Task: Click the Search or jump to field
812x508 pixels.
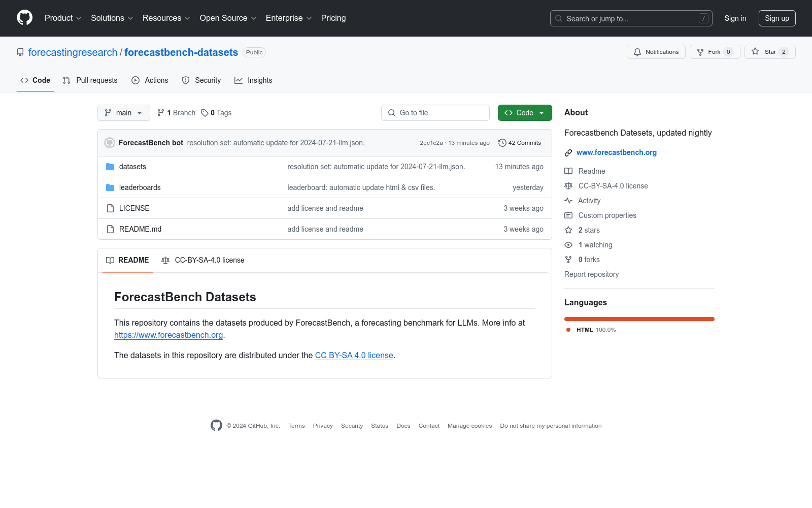Action: (x=631, y=18)
